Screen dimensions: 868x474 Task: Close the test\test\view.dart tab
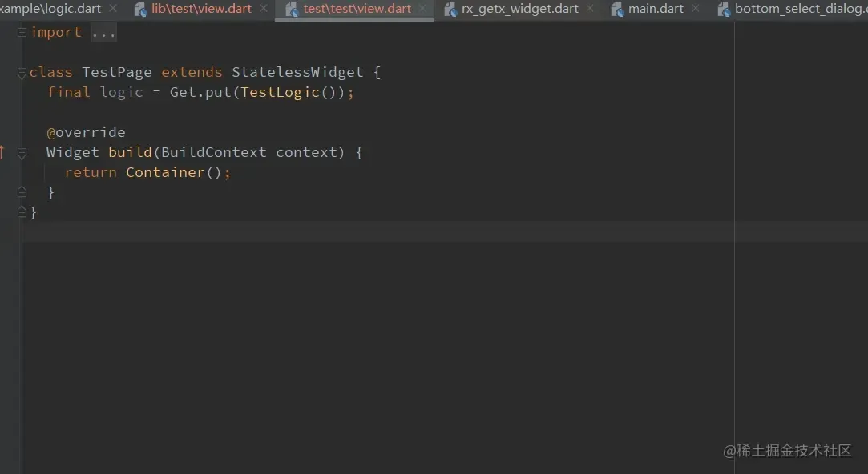point(422,8)
